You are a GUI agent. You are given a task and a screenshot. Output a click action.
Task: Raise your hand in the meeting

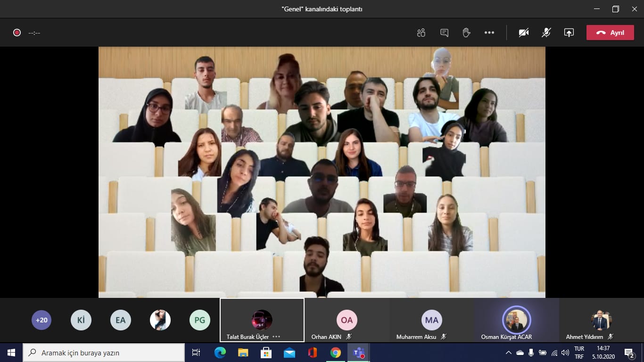466,33
